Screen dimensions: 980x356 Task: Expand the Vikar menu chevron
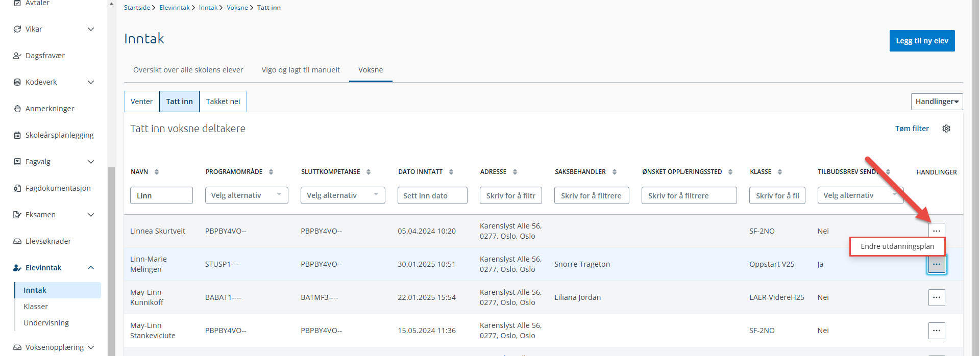pos(91,29)
